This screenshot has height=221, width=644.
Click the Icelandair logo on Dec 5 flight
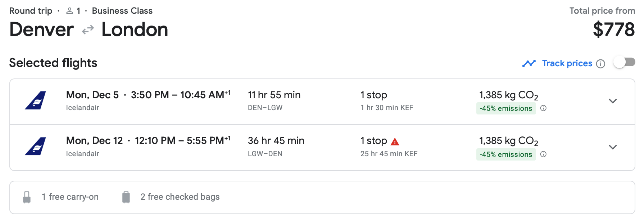pos(35,100)
